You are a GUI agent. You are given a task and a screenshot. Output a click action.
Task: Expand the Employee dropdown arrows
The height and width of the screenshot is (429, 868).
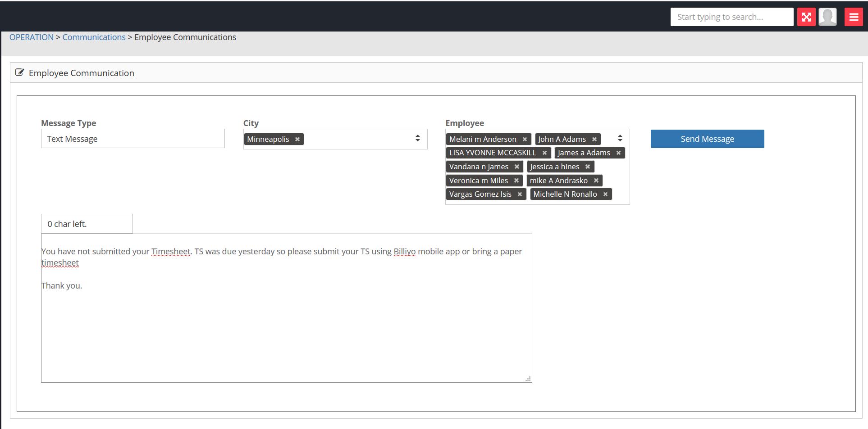tap(620, 138)
